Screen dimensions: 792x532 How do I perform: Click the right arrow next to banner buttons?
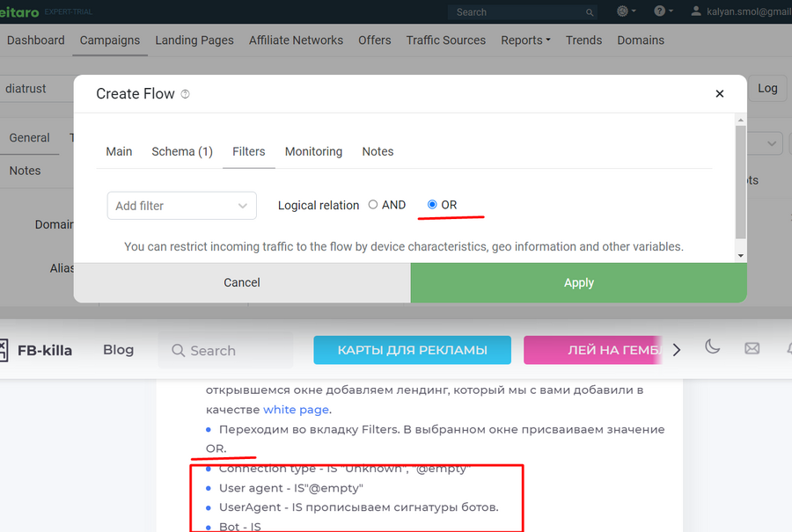coord(676,350)
